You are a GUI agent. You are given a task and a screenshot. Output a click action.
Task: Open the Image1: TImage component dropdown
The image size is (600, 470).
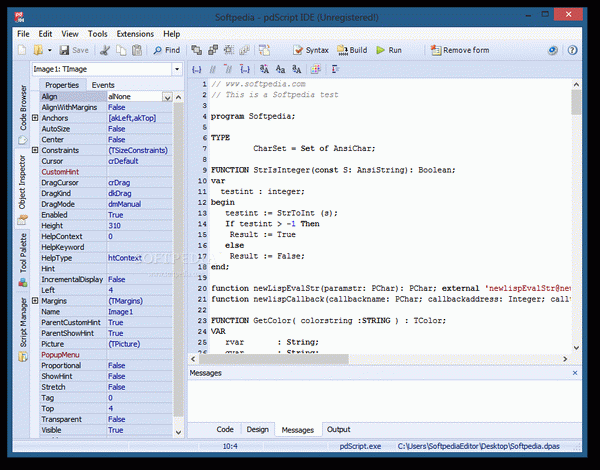click(177, 69)
